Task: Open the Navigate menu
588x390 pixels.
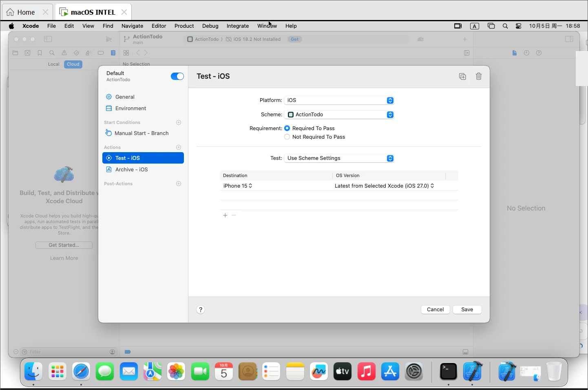Action: (132, 26)
